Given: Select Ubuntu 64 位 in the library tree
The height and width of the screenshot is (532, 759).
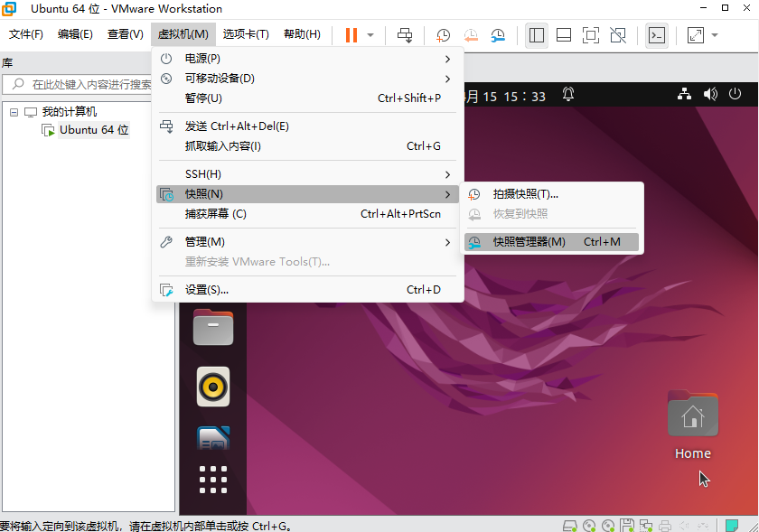Looking at the screenshot, I should (94, 130).
